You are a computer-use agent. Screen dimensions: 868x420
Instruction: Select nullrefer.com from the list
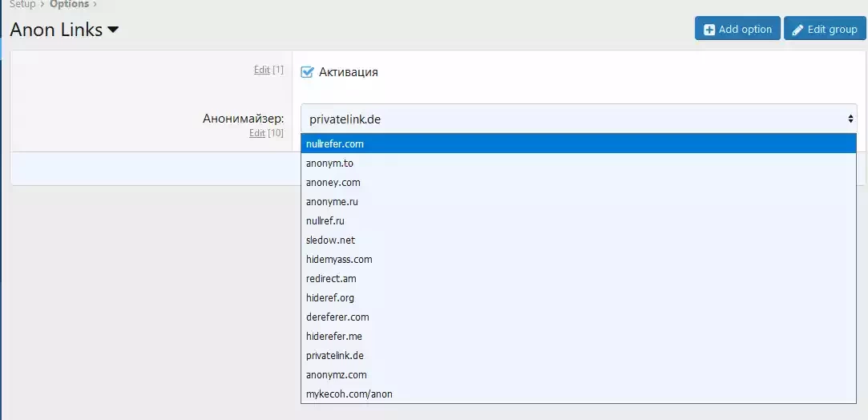click(x=579, y=143)
